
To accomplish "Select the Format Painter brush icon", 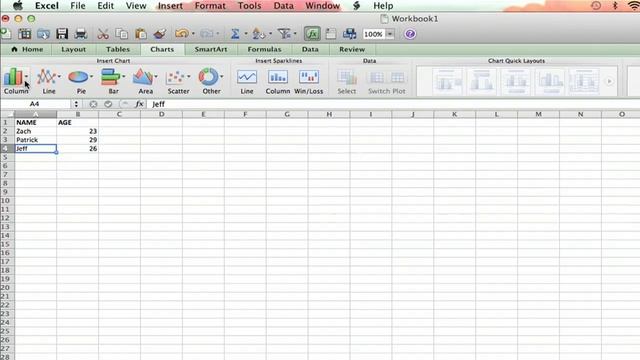I will (x=160, y=34).
